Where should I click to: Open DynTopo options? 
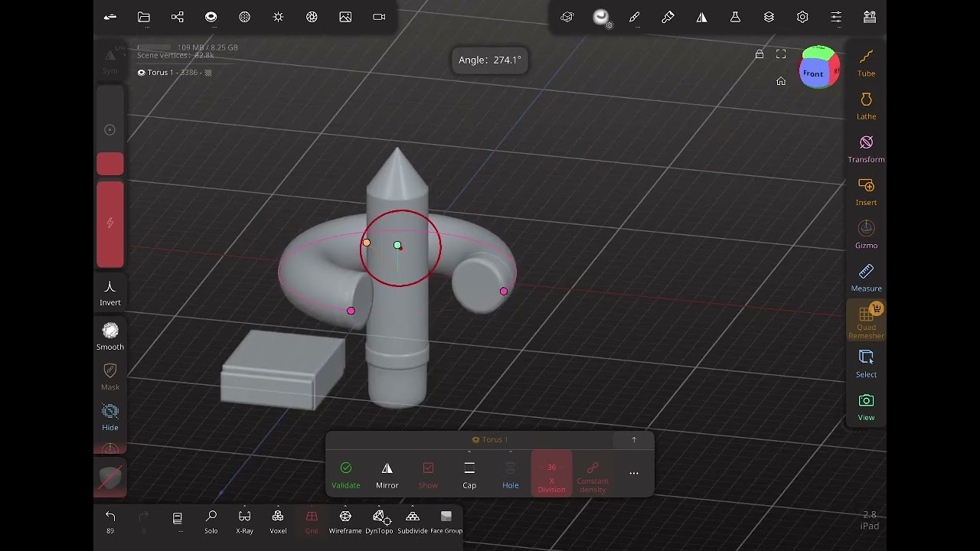pyautogui.click(x=379, y=521)
